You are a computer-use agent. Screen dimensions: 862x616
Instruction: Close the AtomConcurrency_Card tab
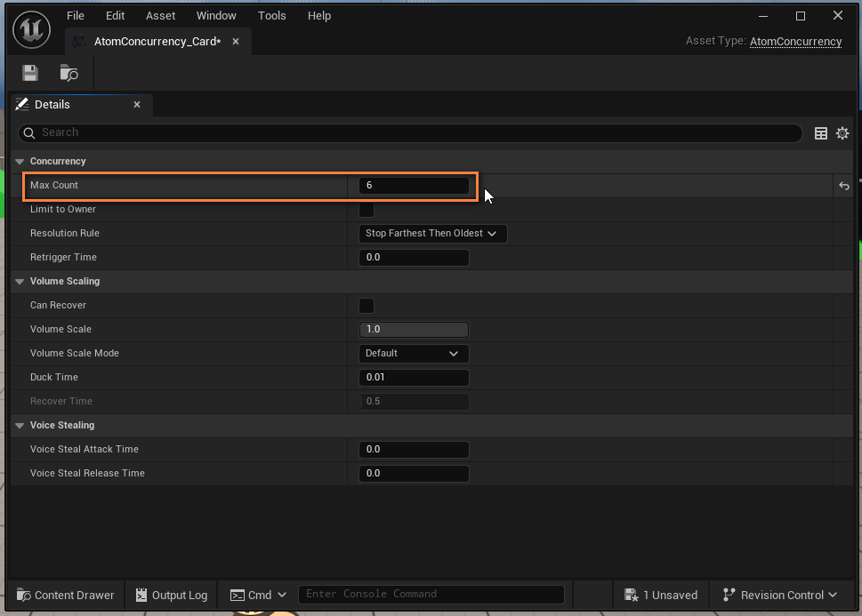[235, 42]
